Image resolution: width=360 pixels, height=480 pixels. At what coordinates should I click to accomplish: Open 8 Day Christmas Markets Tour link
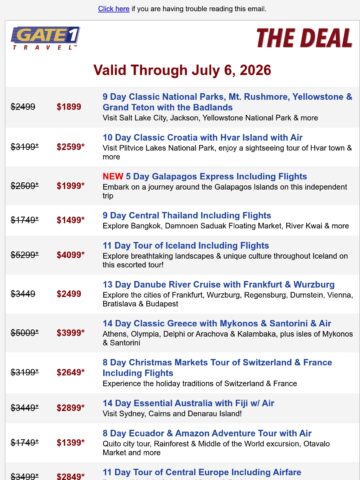(x=217, y=368)
